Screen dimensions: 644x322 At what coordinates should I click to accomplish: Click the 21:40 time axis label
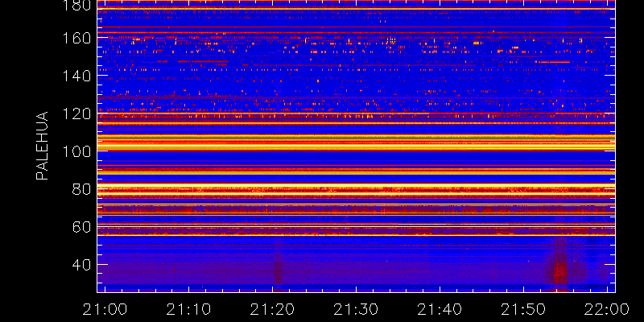[440, 309]
